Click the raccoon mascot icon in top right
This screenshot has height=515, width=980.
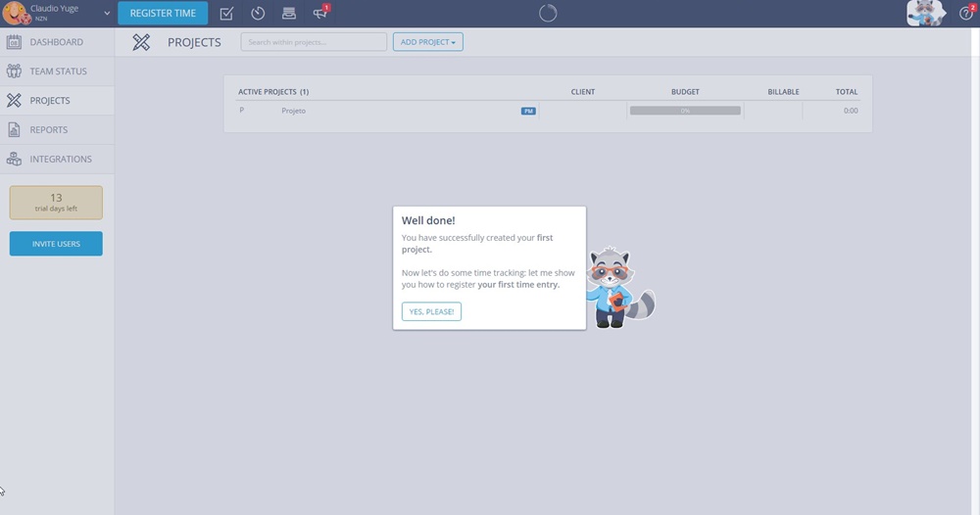[x=925, y=13]
